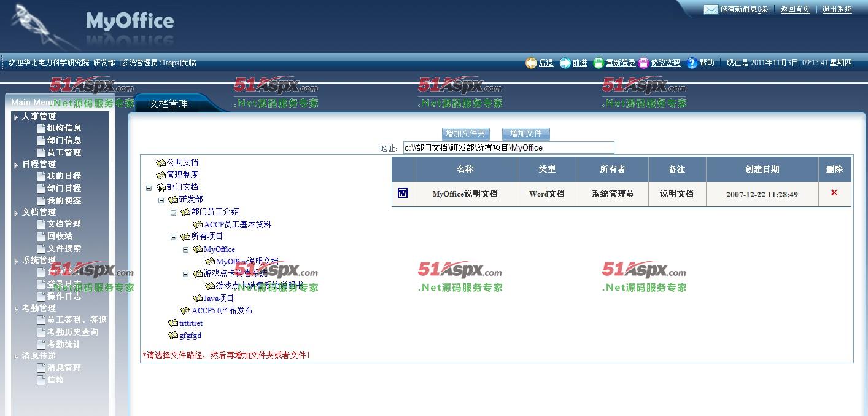Click into the 地址 path input field
Screen dimensions: 868x416
[x=508, y=147]
